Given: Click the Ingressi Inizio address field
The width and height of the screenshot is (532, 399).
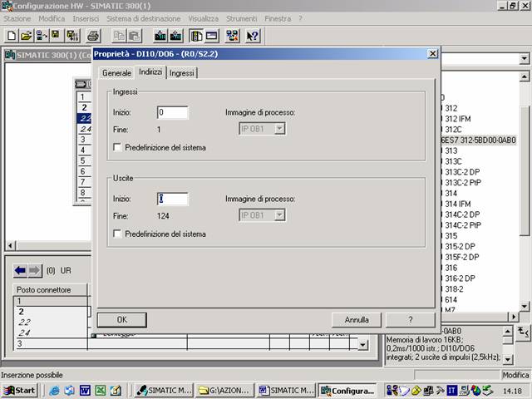Looking at the screenshot, I should click(x=172, y=112).
